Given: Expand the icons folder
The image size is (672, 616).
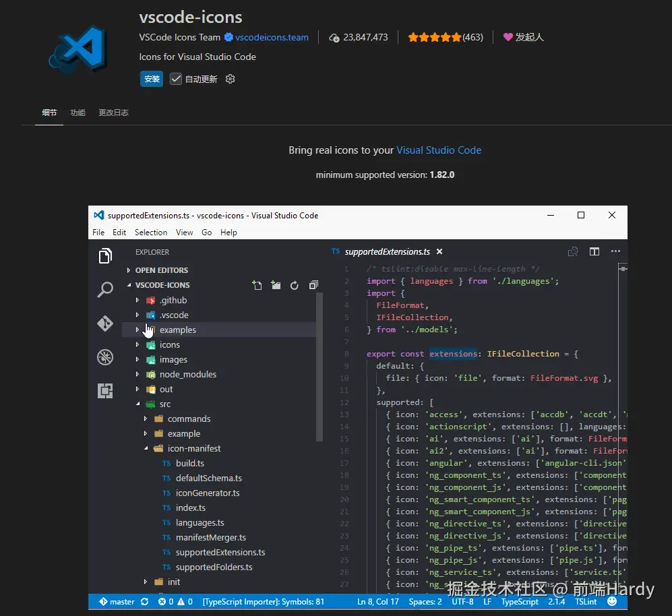Looking at the screenshot, I should coord(137,344).
